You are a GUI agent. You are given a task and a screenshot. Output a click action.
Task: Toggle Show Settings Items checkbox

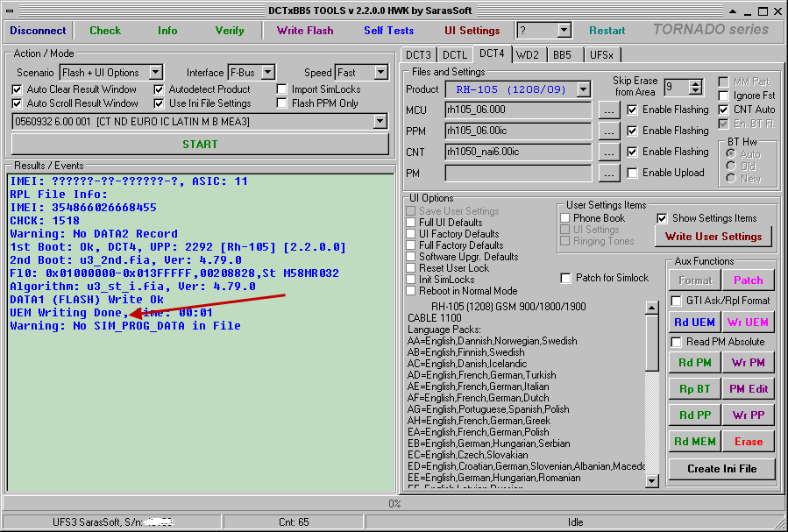662,218
